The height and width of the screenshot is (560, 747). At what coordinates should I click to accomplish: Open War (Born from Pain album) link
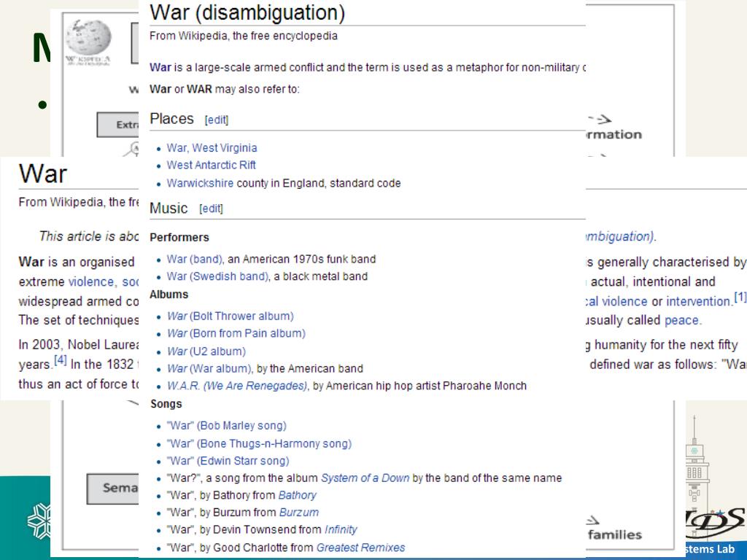(236, 333)
